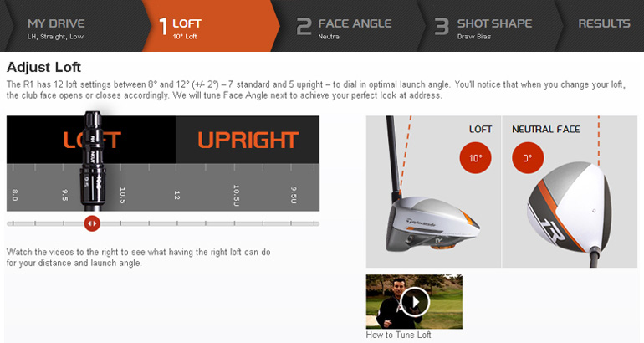Select the 9.5U upright loft setting
The height and width of the screenshot is (343, 644).
point(294,195)
